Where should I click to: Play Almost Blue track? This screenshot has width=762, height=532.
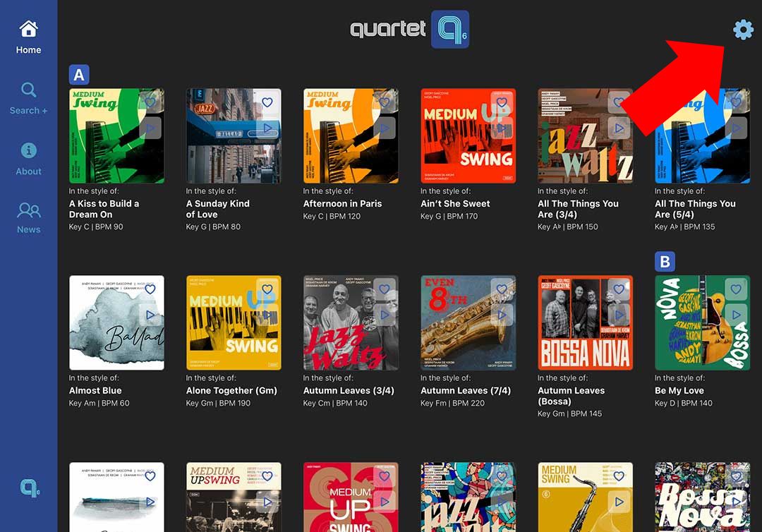pos(150,315)
